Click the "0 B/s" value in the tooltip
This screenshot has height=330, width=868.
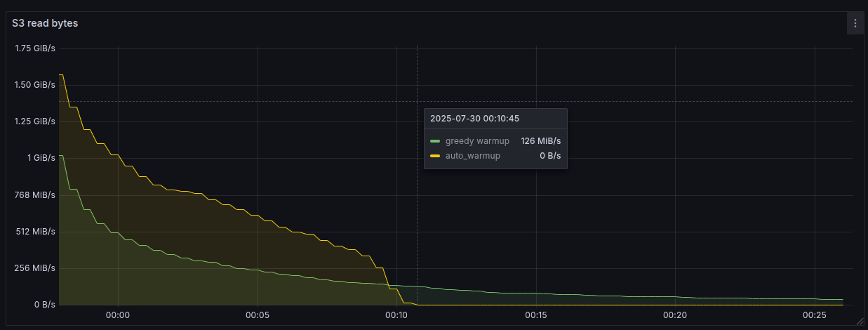pyautogui.click(x=550, y=156)
